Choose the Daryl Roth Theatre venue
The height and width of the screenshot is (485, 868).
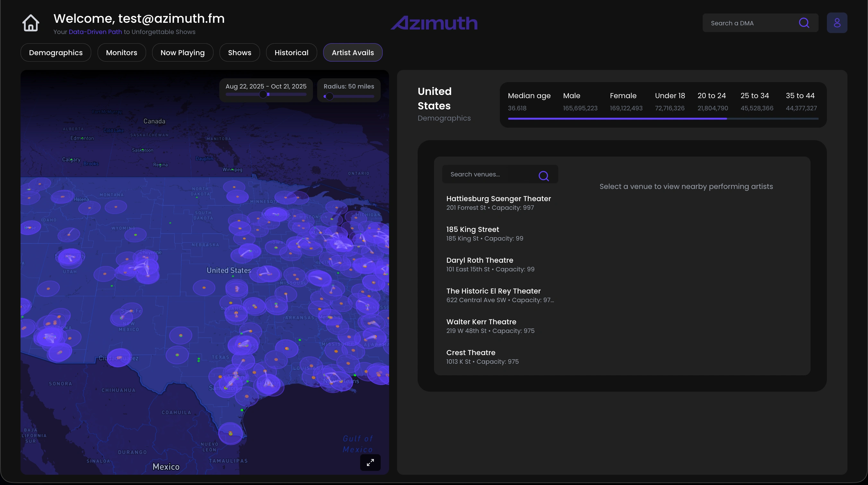(x=490, y=264)
